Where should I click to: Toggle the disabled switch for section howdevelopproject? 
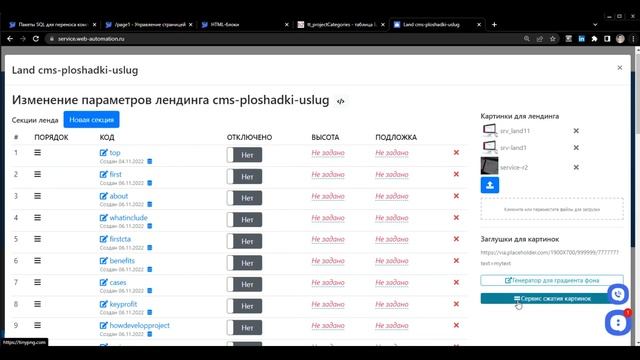(x=244, y=328)
